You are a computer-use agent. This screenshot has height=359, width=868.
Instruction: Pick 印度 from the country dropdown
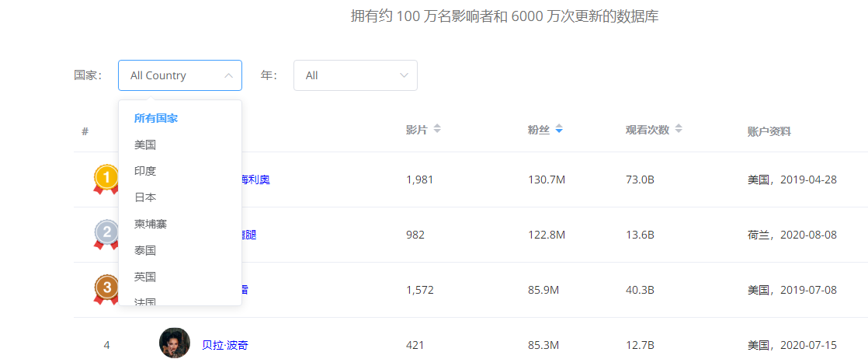[x=145, y=171]
